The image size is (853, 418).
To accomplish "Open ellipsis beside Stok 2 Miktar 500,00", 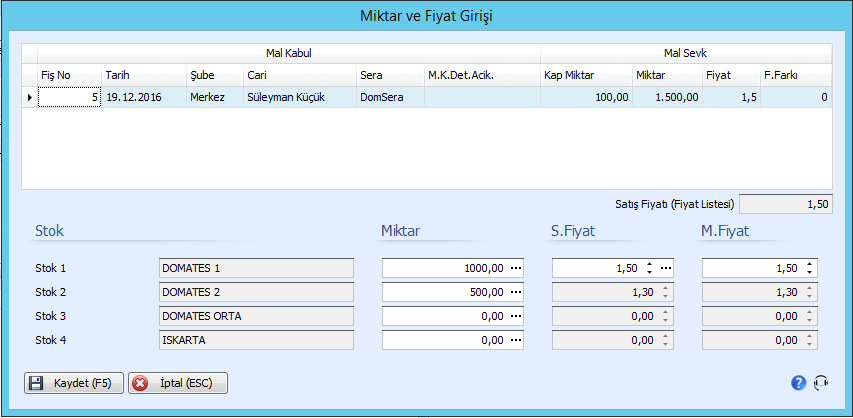I will coord(516,292).
